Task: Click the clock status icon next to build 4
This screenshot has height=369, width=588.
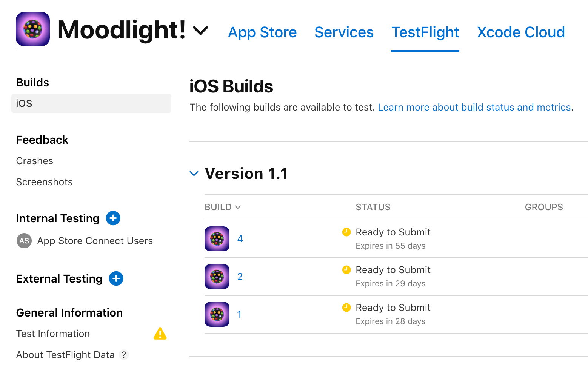Action: click(346, 232)
